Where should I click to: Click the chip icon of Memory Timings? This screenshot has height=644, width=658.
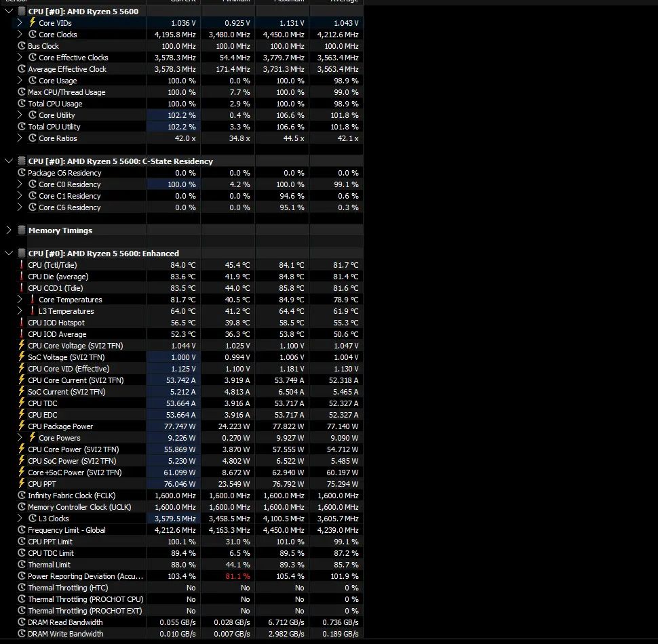click(x=22, y=230)
